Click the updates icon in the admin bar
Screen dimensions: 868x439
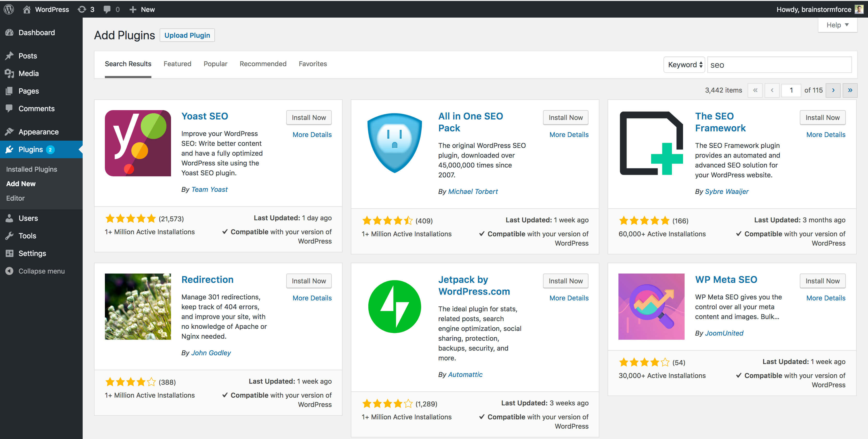82,9
